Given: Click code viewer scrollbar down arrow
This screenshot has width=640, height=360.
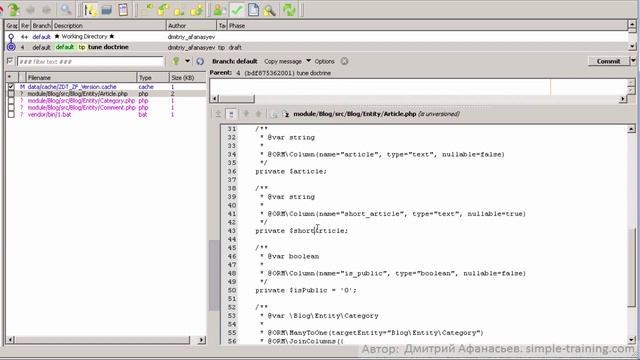Looking at the screenshot, I should [x=631, y=340].
